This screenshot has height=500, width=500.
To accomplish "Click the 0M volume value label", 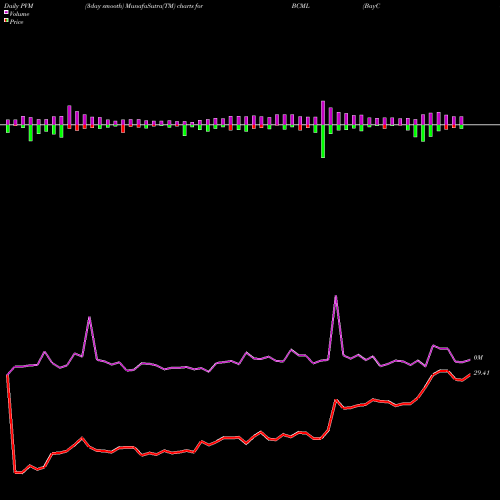I will (478, 358).
